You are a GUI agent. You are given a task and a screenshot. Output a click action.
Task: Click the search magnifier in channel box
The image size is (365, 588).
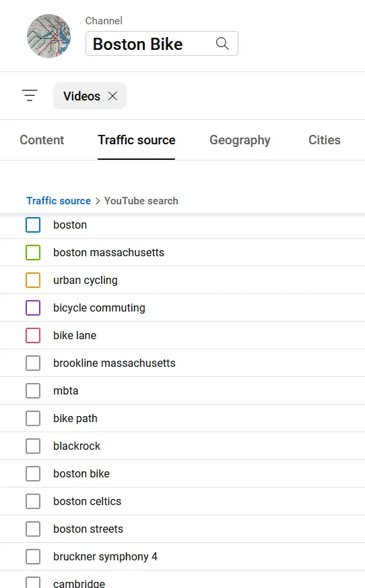222,44
